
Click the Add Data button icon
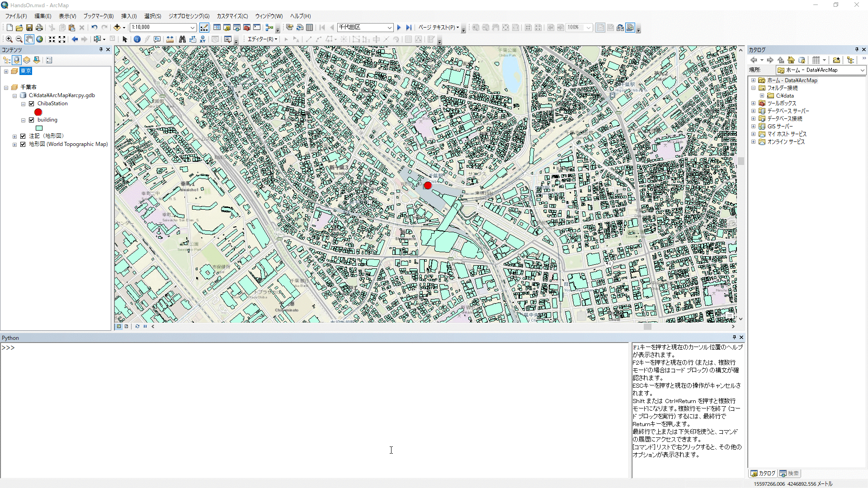pos(117,28)
